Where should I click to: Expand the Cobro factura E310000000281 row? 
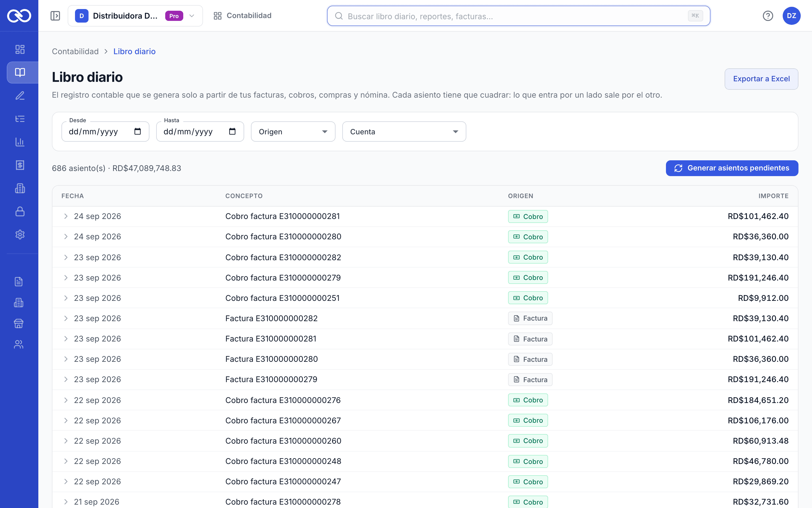pyautogui.click(x=66, y=216)
